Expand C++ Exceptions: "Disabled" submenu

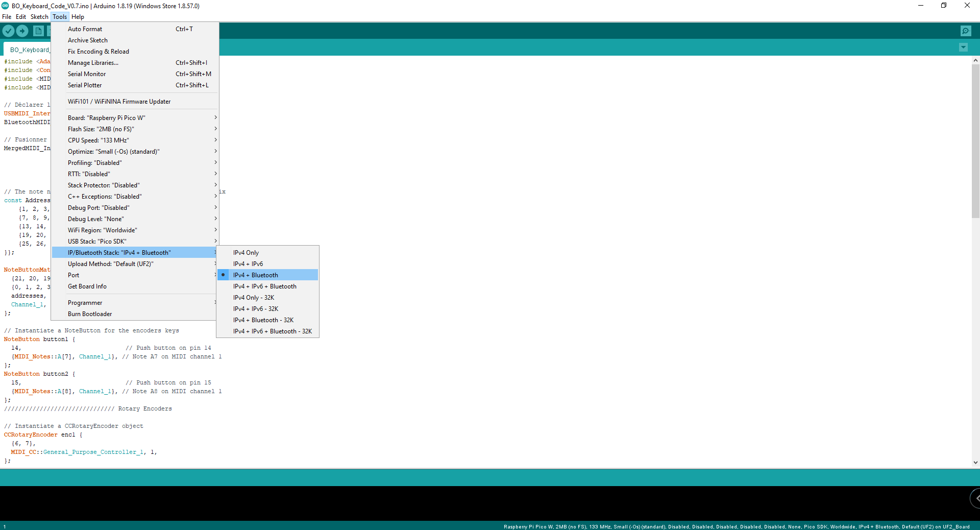click(135, 197)
